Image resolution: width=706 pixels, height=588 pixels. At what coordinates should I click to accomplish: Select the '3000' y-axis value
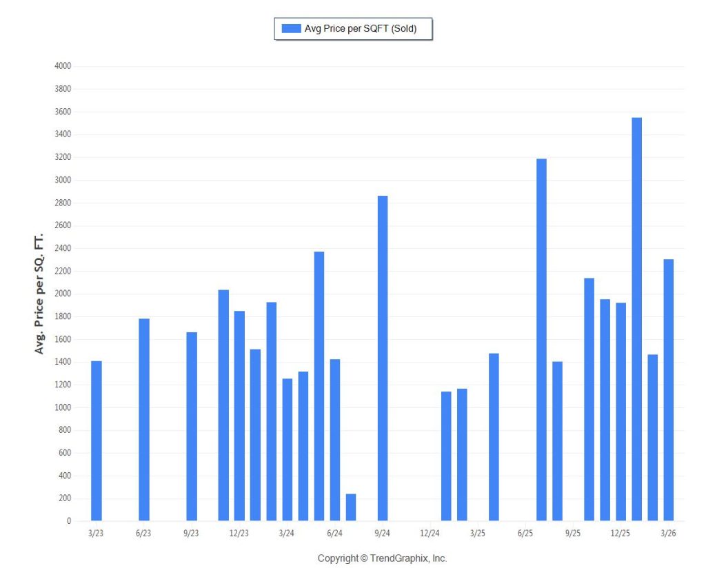point(63,180)
